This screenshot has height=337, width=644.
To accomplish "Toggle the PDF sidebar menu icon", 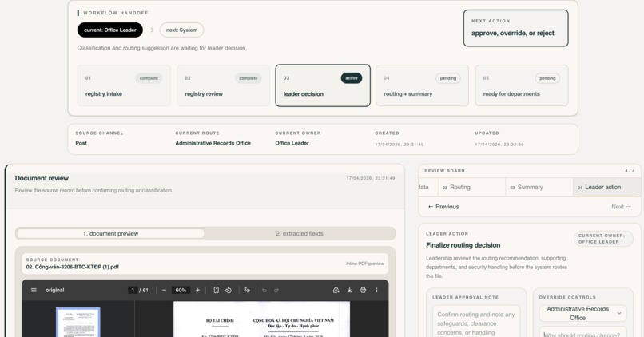I will [34, 290].
